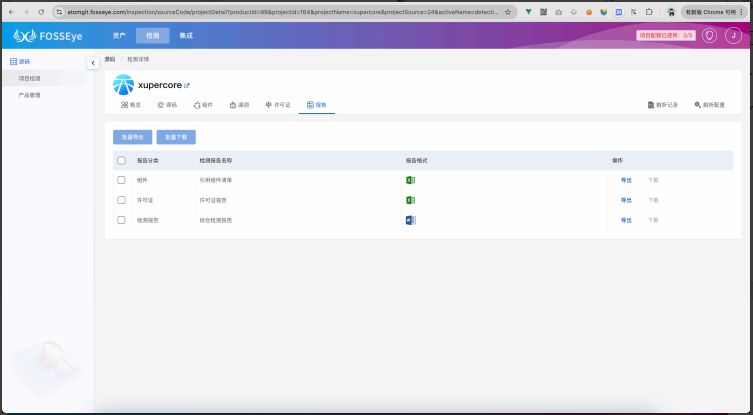Click the orange cookie extension icon
Image resolution: width=753 pixels, height=415 pixels.
click(x=589, y=12)
